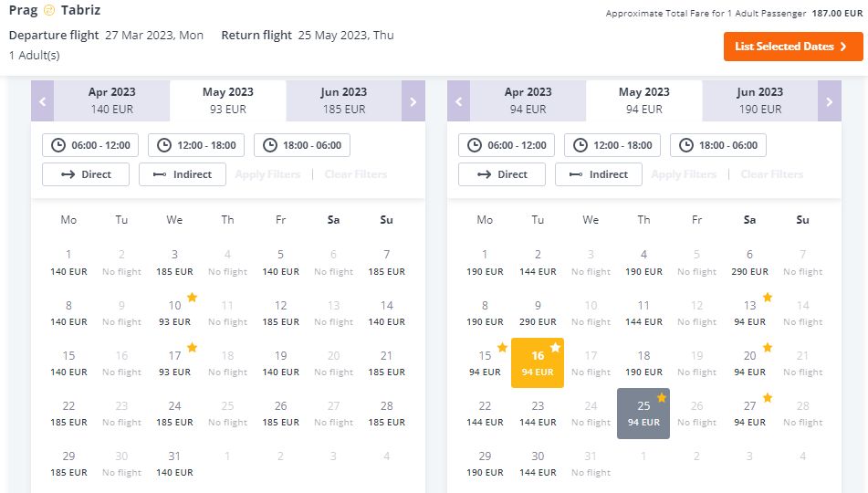Viewport: 868px width, 493px height.
Task: Click Clear Filters in departure panel
Action: point(356,174)
